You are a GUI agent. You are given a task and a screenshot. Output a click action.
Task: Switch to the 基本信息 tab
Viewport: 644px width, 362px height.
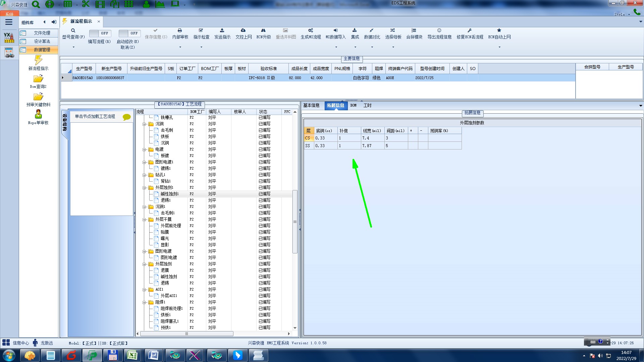point(311,105)
